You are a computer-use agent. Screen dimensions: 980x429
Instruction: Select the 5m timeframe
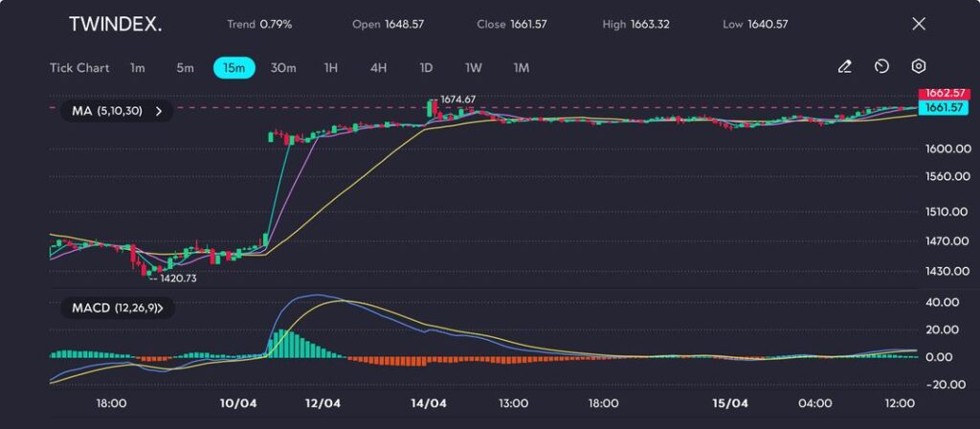pos(185,68)
